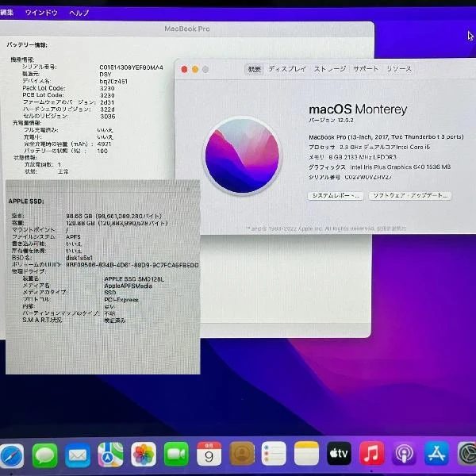This screenshot has width=476, height=476.
Task: Click the BSD名 disk1s5s1 value
Action: (79, 258)
